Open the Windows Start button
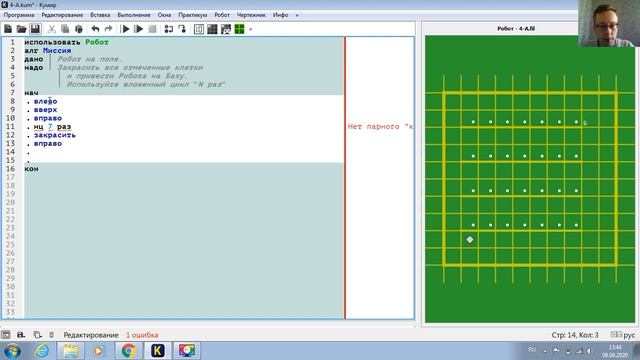Image resolution: width=640 pixels, height=360 pixels. tap(12, 351)
